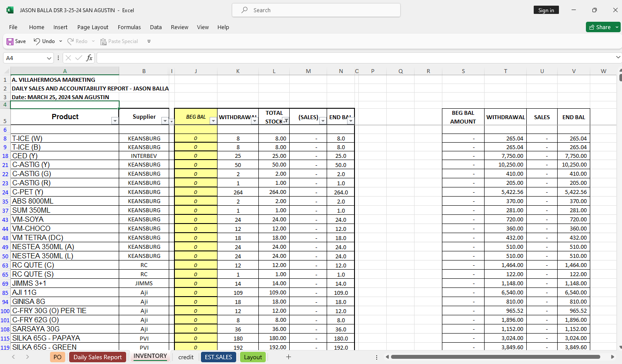
Task: Click the next sheet navigation arrow
Action: click(x=27, y=357)
